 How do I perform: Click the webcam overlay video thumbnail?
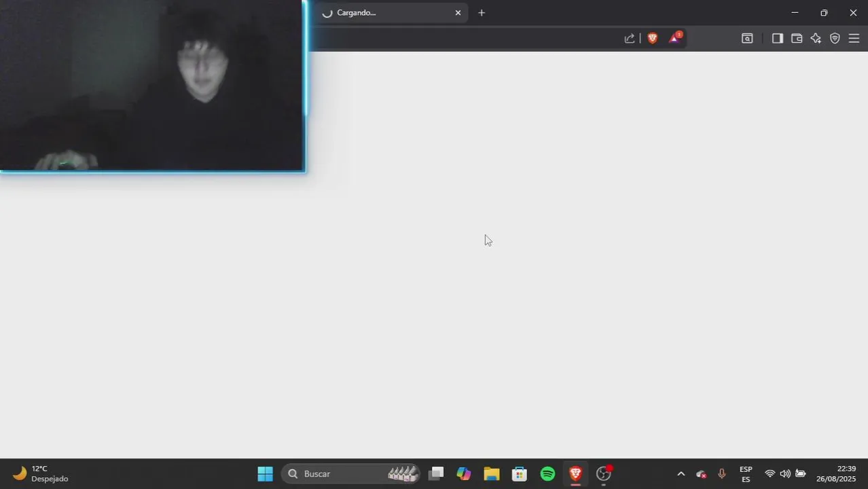point(152,86)
